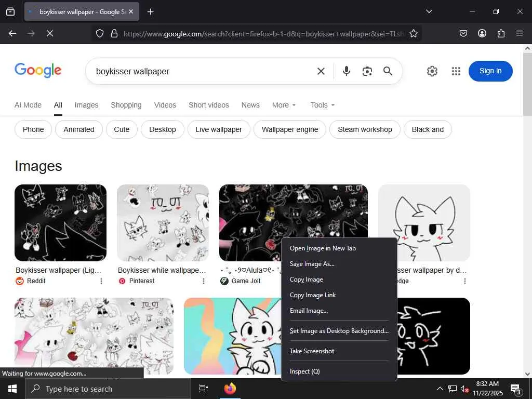This screenshot has width=532, height=399.
Task: Open Firefox View tab list icon
Action: click(10, 11)
